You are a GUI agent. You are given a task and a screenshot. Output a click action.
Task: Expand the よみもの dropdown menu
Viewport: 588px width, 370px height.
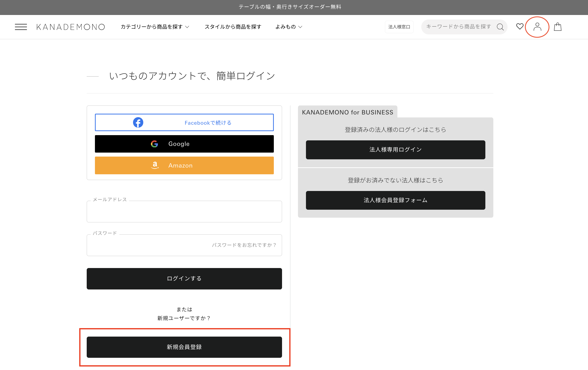pyautogui.click(x=289, y=27)
